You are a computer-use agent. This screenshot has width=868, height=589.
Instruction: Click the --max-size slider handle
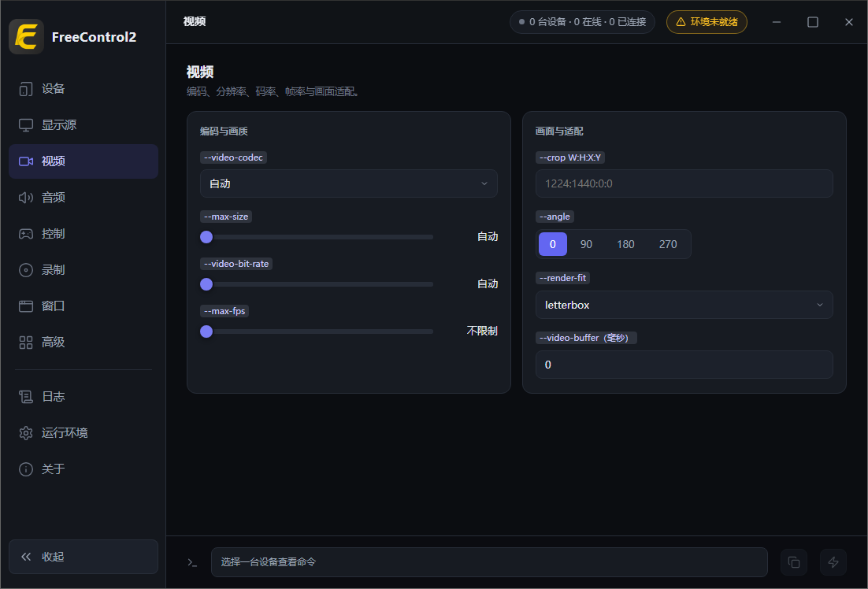point(206,237)
